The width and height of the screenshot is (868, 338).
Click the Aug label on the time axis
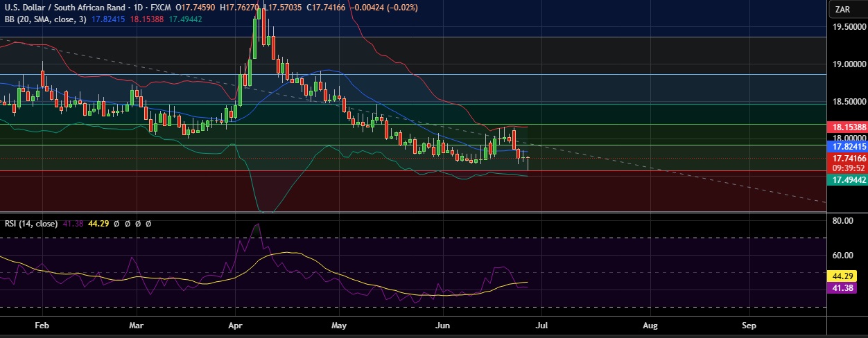click(650, 324)
